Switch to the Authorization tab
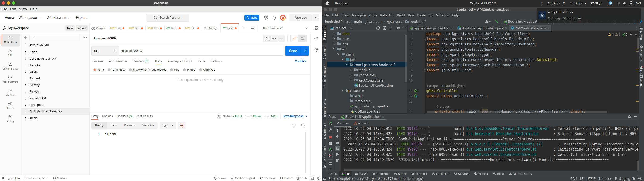The image size is (644, 181). click(118, 61)
